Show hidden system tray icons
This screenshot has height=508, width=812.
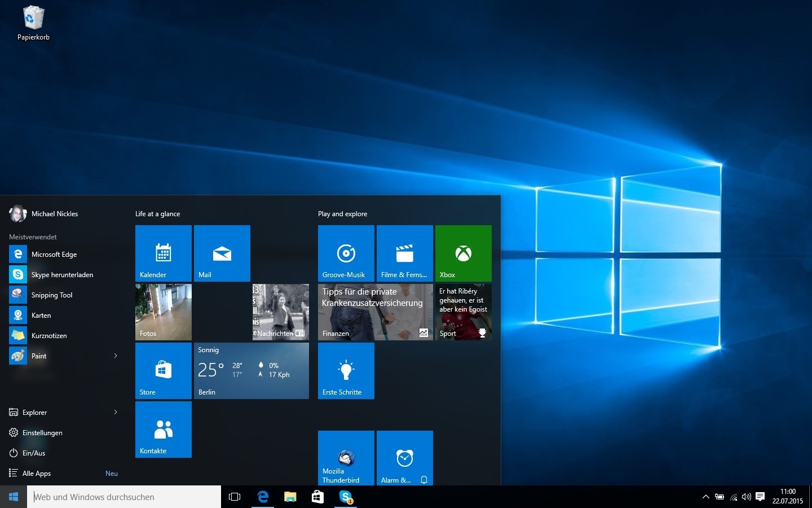pos(705,497)
